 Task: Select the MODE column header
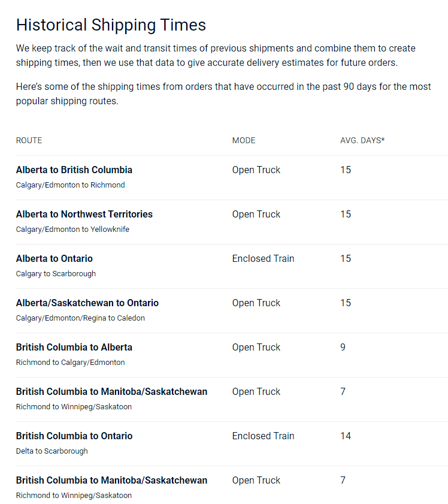(x=244, y=140)
